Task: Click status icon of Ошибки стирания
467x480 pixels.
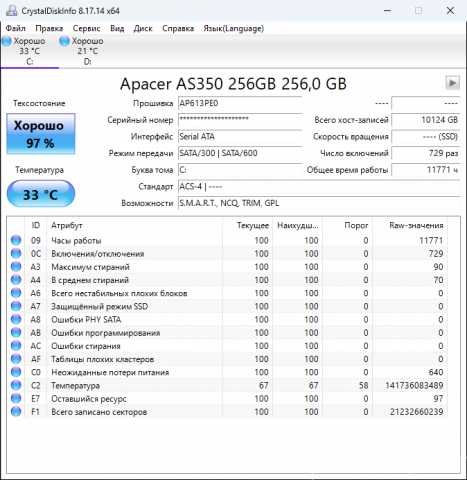Action: pos(16,346)
